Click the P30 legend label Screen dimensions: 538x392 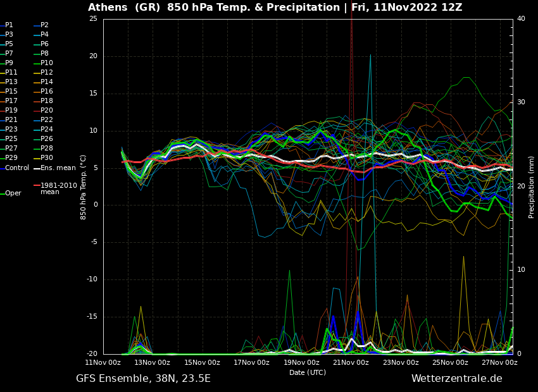point(46,158)
